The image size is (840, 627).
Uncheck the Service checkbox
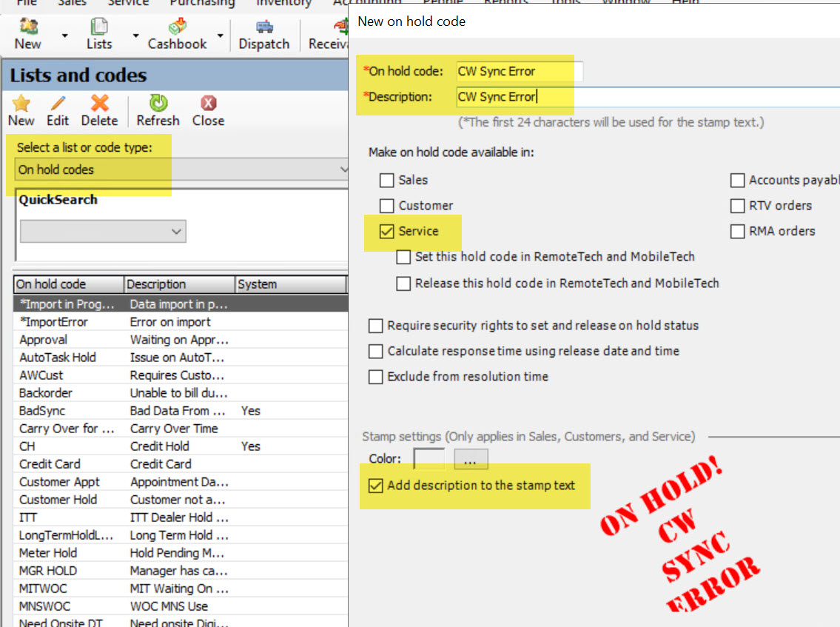[x=387, y=231]
